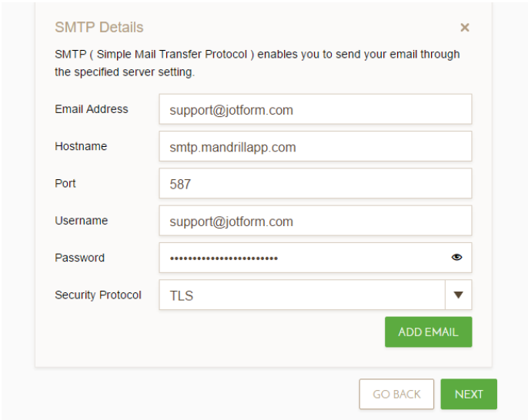
Task: Proceed with the green NEXT button
Action: [469, 394]
